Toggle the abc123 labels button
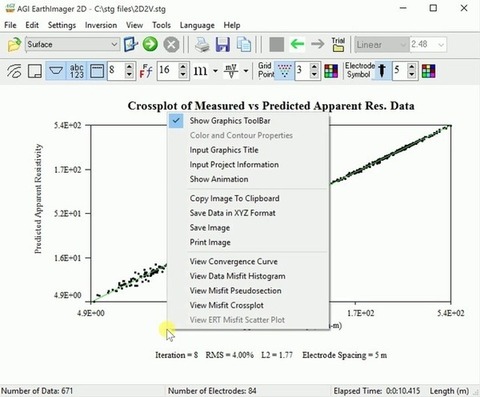This screenshot has width=480, height=397. tap(76, 71)
